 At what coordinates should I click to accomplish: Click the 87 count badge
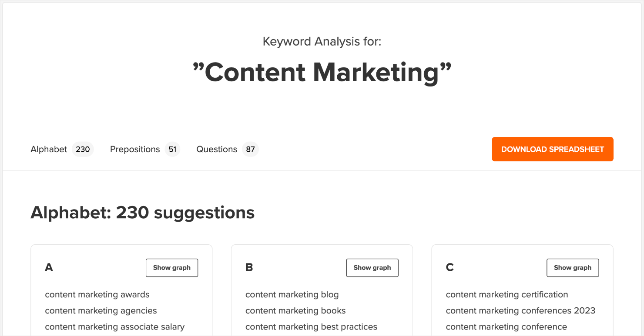[x=250, y=149]
